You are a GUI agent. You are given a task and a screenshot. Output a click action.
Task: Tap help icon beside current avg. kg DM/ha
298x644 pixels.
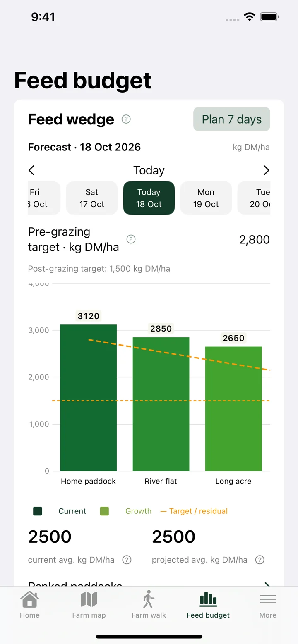pyautogui.click(x=127, y=560)
